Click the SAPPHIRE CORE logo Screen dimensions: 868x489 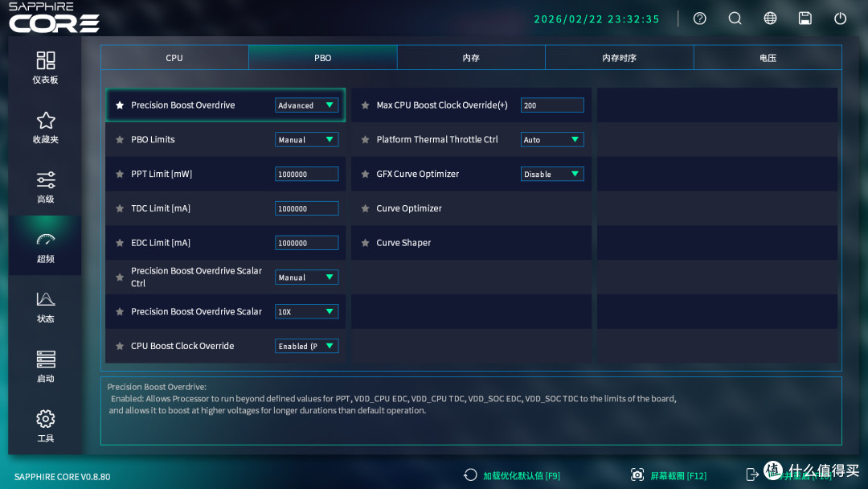tap(54, 18)
